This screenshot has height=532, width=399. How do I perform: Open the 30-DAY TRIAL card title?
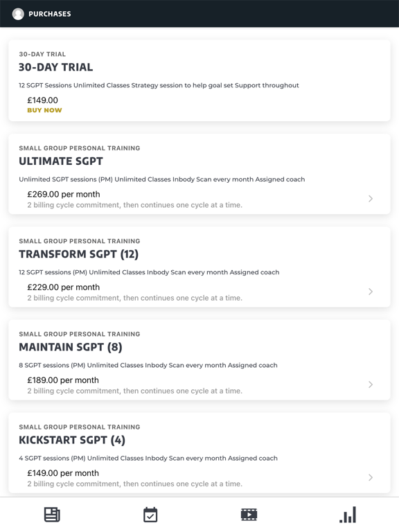click(x=55, y=67)
